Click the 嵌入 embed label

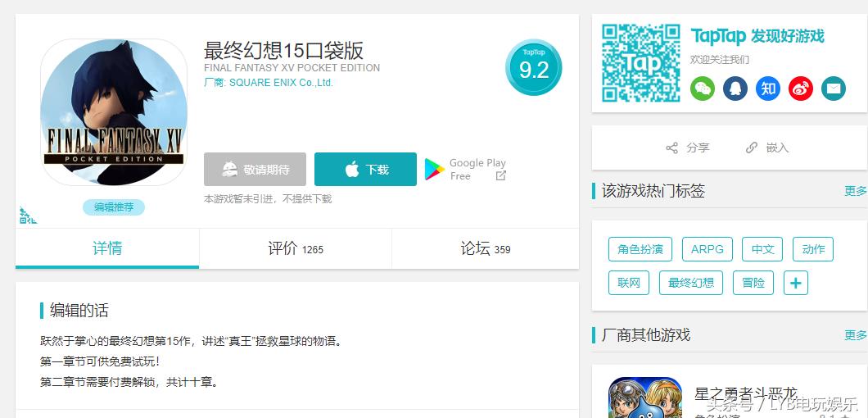pos(777,148)
